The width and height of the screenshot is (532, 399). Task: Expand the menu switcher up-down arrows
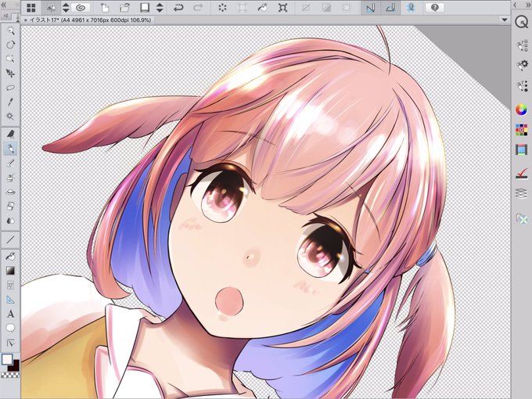66,8
